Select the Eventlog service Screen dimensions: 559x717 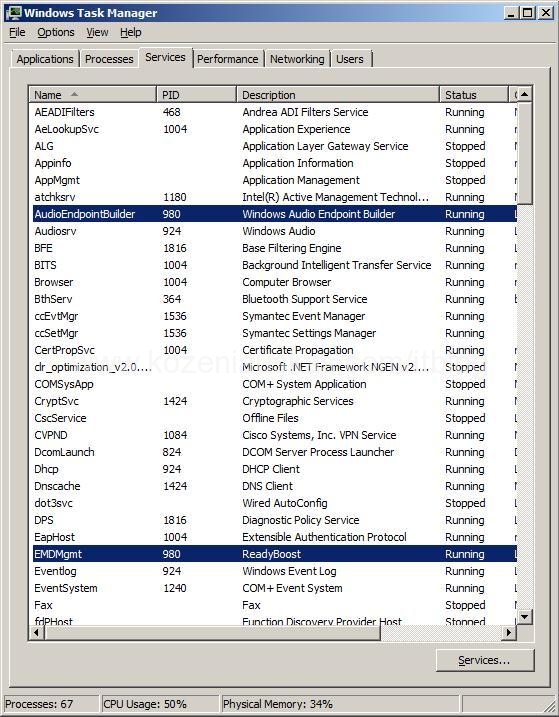(274, 571)
